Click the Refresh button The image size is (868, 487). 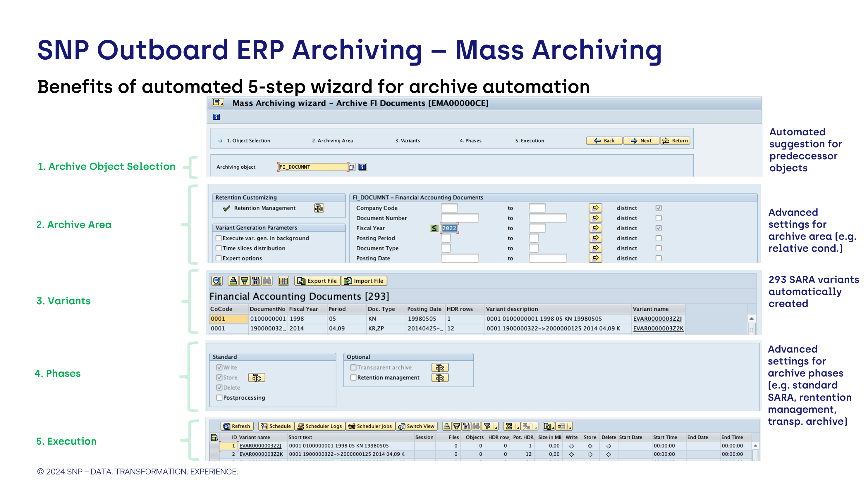click(x=237, y=426)
